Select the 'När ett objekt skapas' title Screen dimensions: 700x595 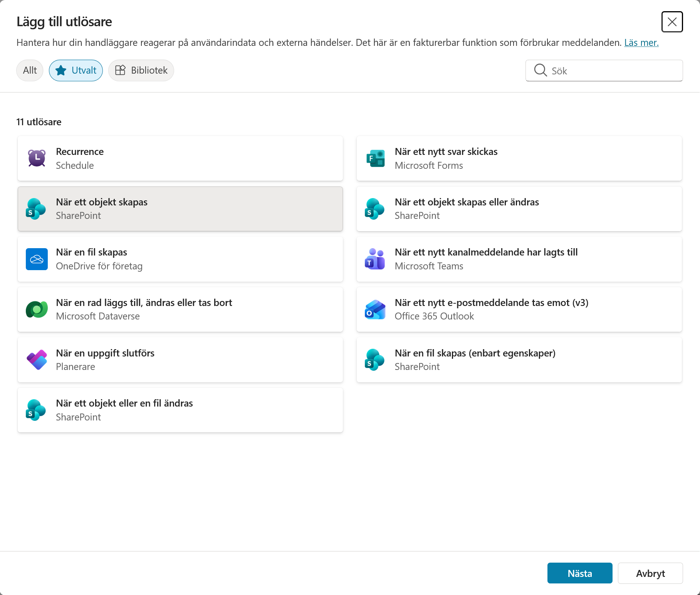pos(102,202)
